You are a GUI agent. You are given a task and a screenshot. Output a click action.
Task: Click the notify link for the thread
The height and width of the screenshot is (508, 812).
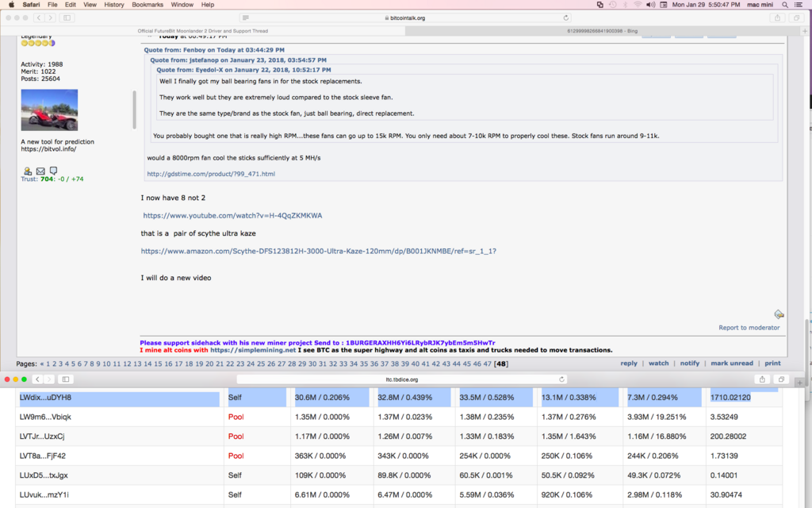click(690, 364)
